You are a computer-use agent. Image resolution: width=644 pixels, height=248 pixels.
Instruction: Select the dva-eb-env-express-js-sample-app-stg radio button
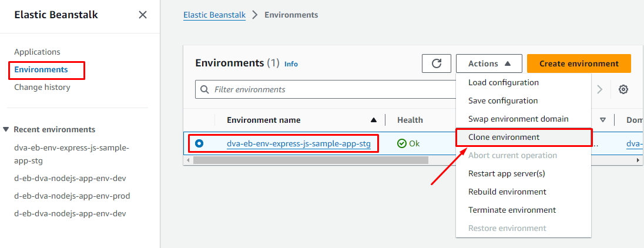199,143
